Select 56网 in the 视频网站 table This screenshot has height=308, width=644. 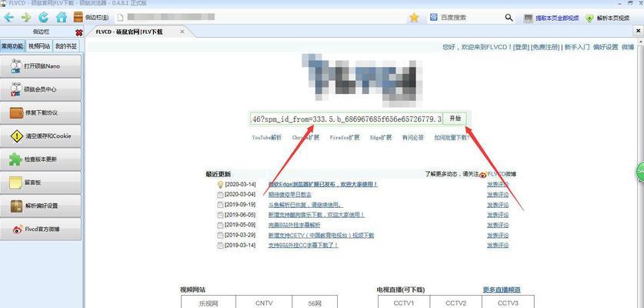click(x=315, y=303)
